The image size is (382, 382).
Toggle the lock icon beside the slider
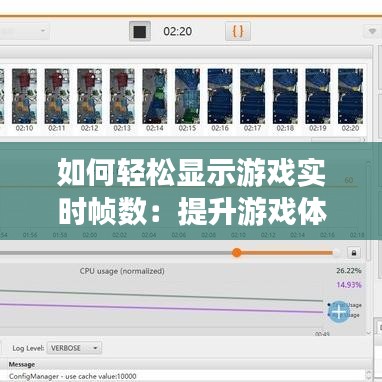[x=354, y=253]
